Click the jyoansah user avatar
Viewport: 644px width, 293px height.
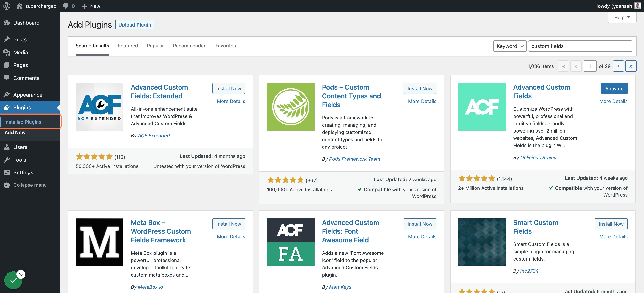(637, 6)
